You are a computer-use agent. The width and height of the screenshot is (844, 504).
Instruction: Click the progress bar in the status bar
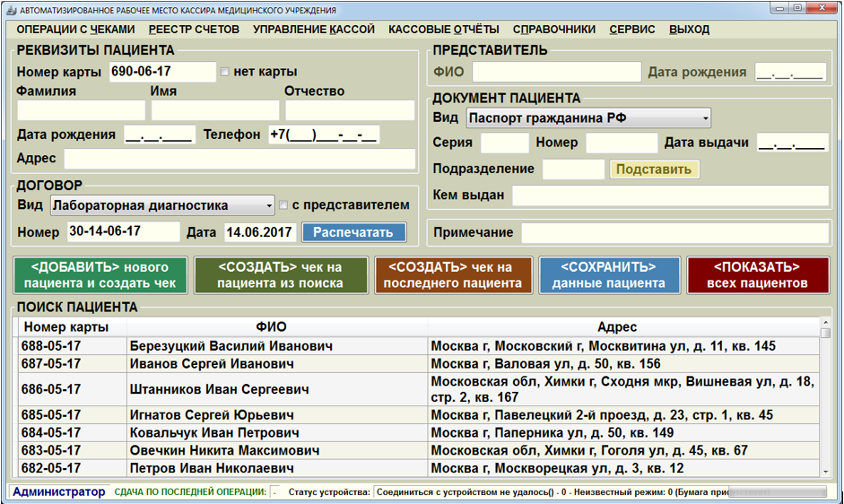(778, 491)
